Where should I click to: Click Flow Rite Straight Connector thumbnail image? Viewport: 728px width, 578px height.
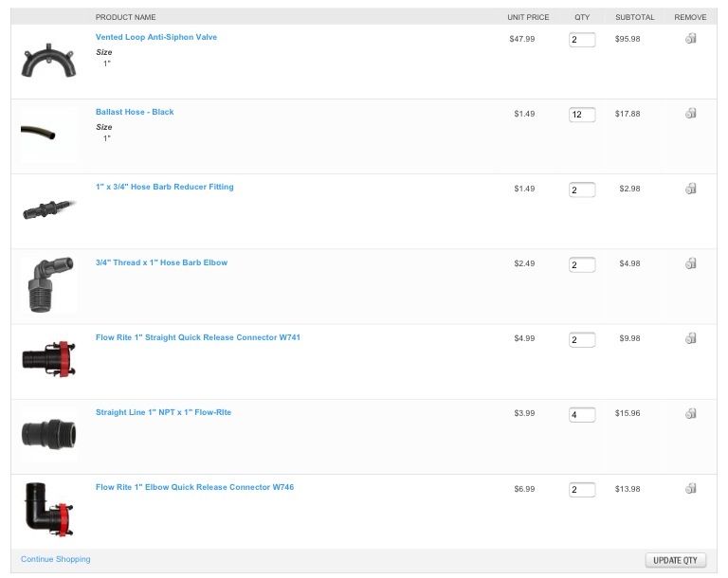pyautogui.click(x=48, y=359)
